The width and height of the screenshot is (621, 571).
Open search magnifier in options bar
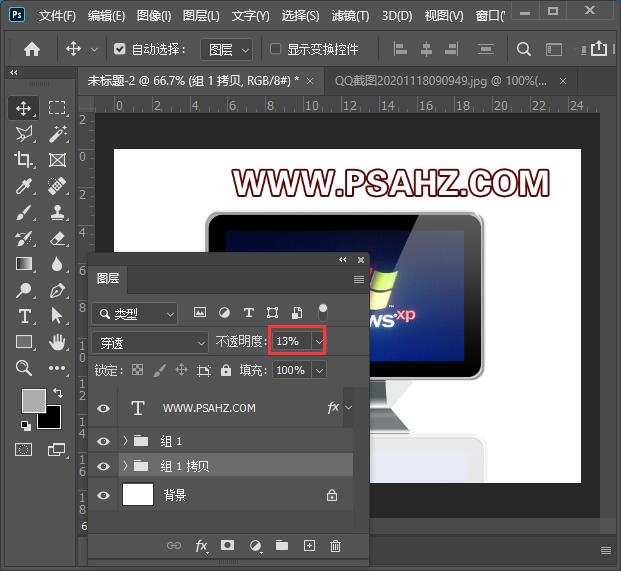524,49
